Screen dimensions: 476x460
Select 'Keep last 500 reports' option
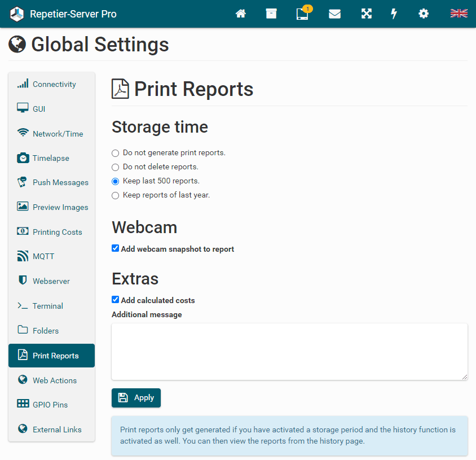coord(116,181)
